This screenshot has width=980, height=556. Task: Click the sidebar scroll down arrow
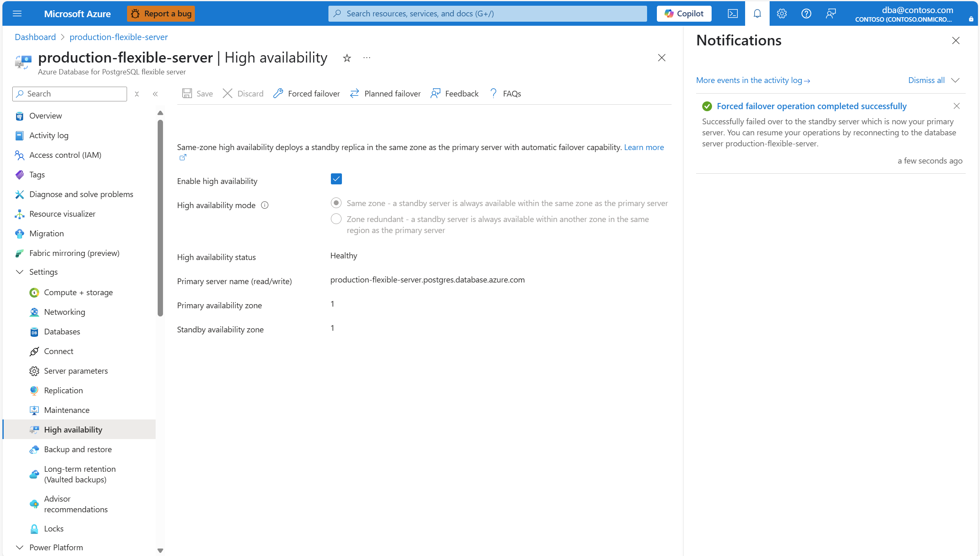point(160,551)
